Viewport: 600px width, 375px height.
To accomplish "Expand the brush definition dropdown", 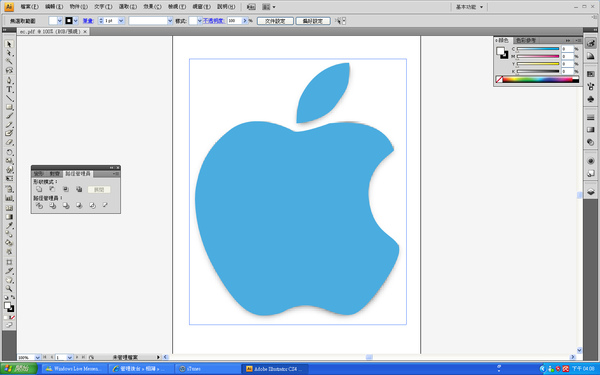I will point(170,21).
